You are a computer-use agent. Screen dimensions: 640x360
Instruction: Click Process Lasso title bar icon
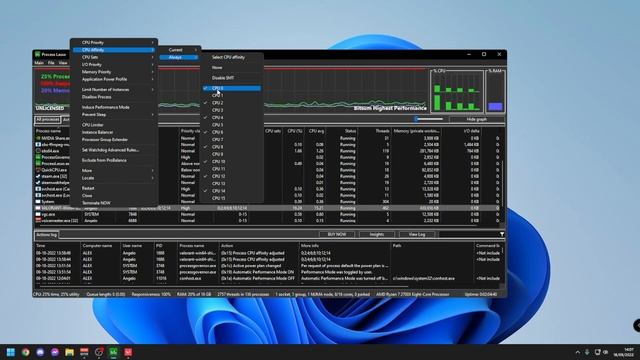point(38,54)
